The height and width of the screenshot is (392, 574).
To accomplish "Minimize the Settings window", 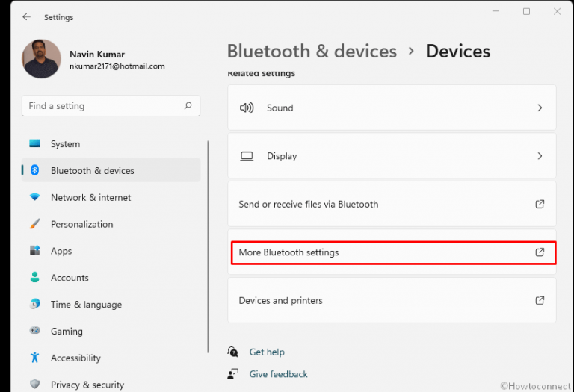I will pyautogui.click(x=496, y=11).
